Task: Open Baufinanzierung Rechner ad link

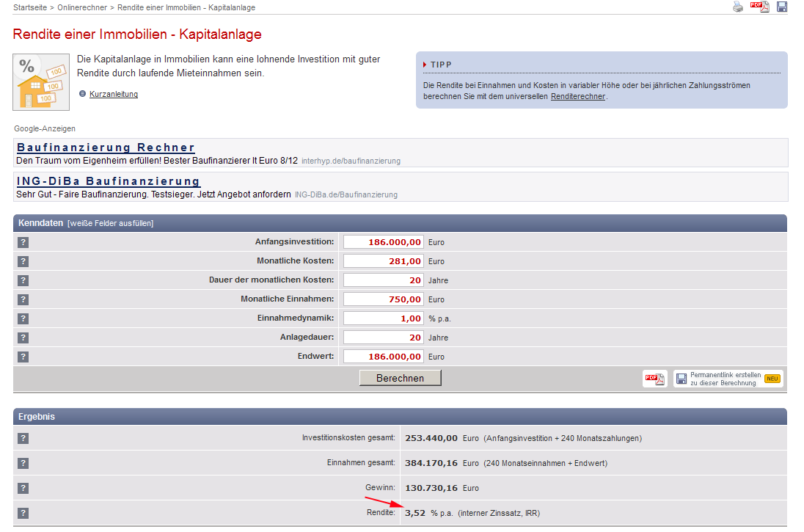Action: 106,147
